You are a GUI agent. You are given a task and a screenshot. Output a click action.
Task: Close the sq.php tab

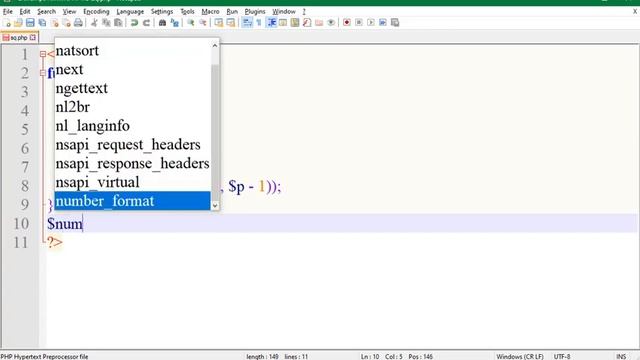click(33, 38)
